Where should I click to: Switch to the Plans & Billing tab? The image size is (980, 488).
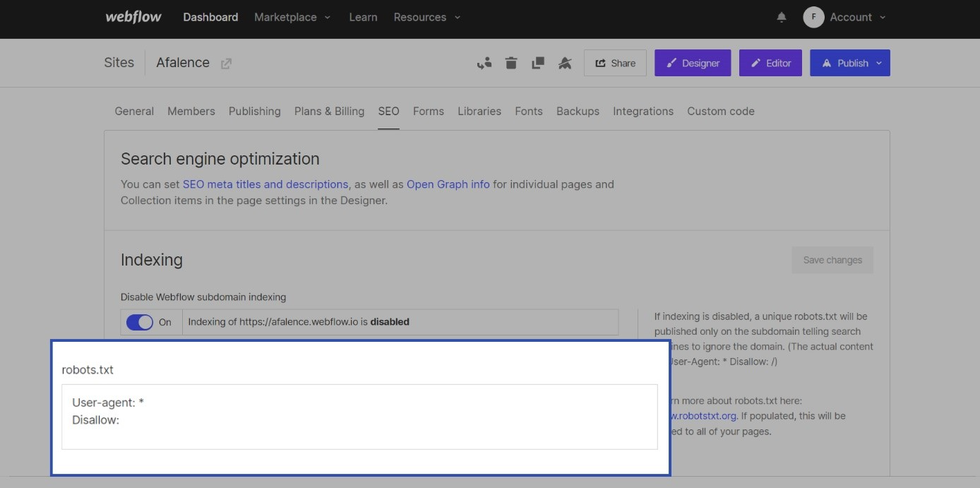(x=329, y=111)
